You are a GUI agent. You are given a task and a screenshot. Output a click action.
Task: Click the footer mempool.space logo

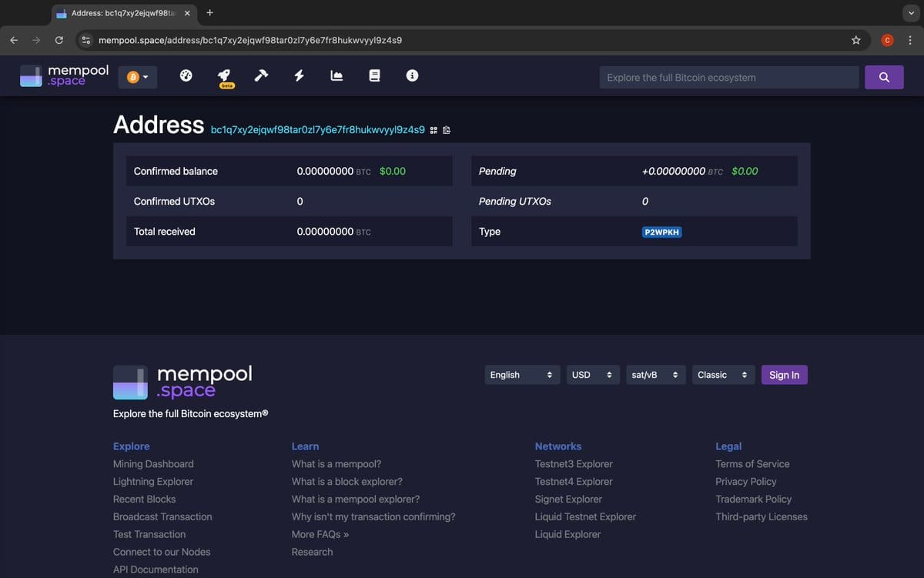[182, 382]
